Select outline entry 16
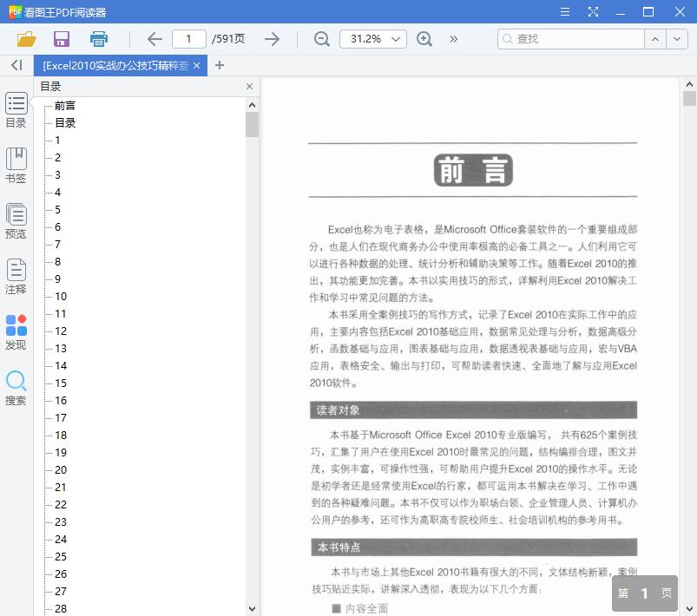Viewport: 697px width, 616px height. [x=61, y=401]
